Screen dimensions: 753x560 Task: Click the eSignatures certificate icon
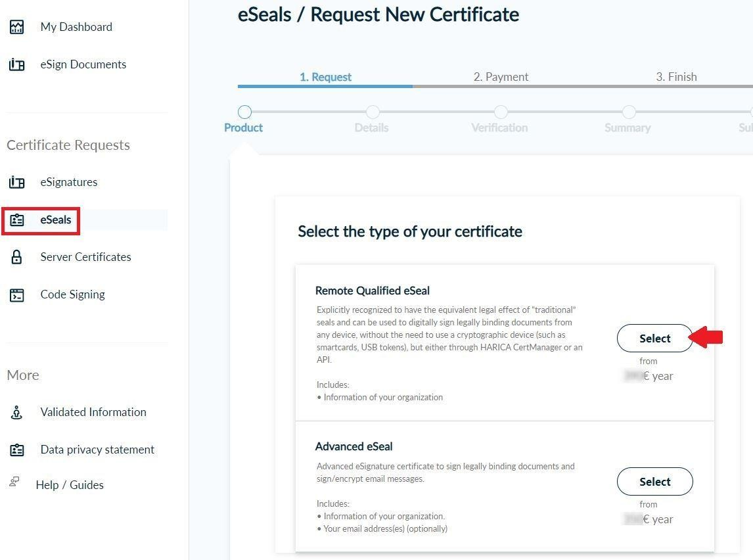tap(16, 182)
